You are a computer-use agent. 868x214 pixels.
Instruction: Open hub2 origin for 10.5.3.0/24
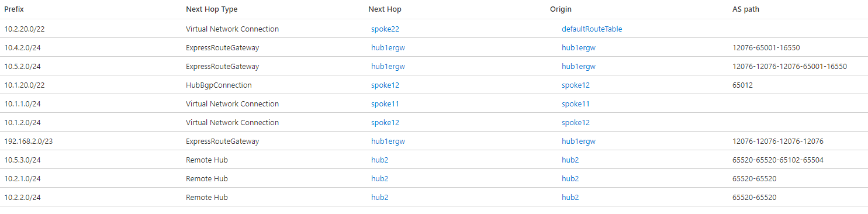[x=570, y=160]
